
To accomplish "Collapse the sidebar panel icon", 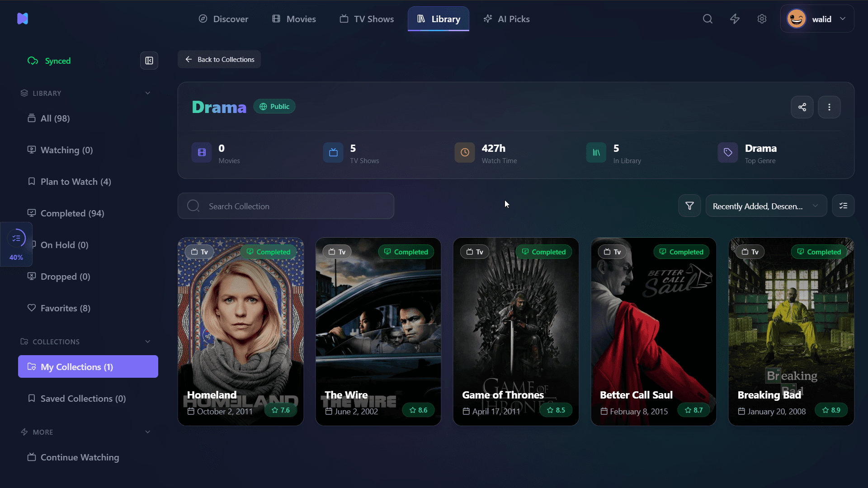I will tap(149, 61).
